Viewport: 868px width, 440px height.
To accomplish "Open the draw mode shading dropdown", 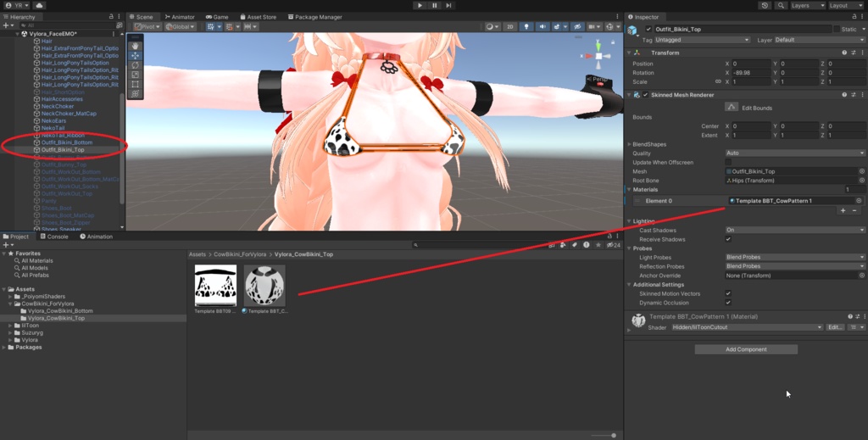I will 492,26.
